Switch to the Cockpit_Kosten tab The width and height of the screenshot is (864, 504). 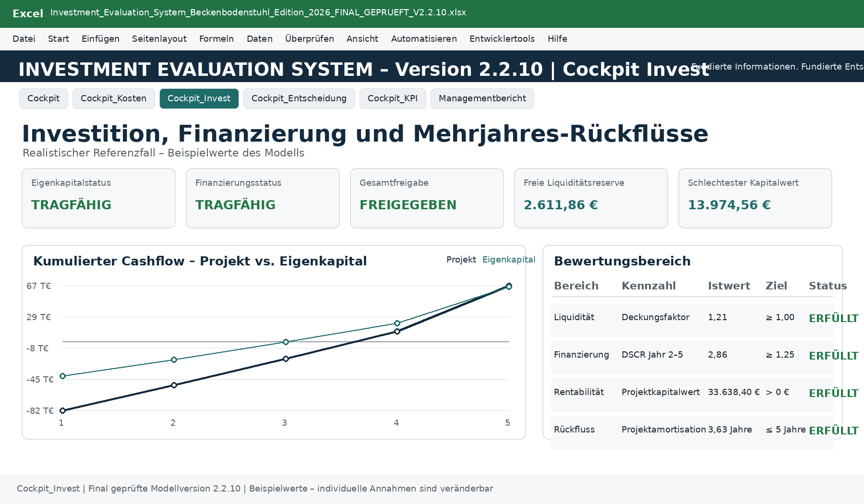[x=114, y=98]
